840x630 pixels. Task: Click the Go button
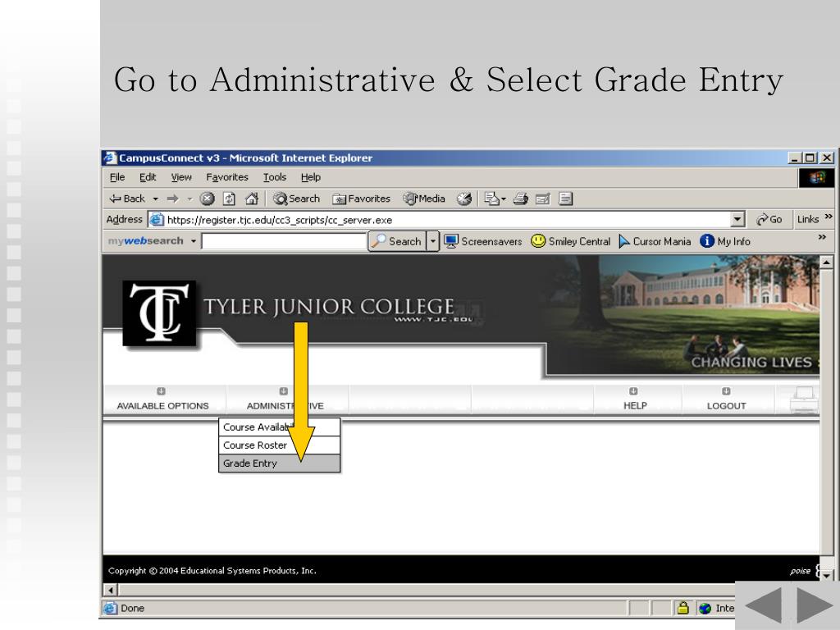[x=769, y=219]
